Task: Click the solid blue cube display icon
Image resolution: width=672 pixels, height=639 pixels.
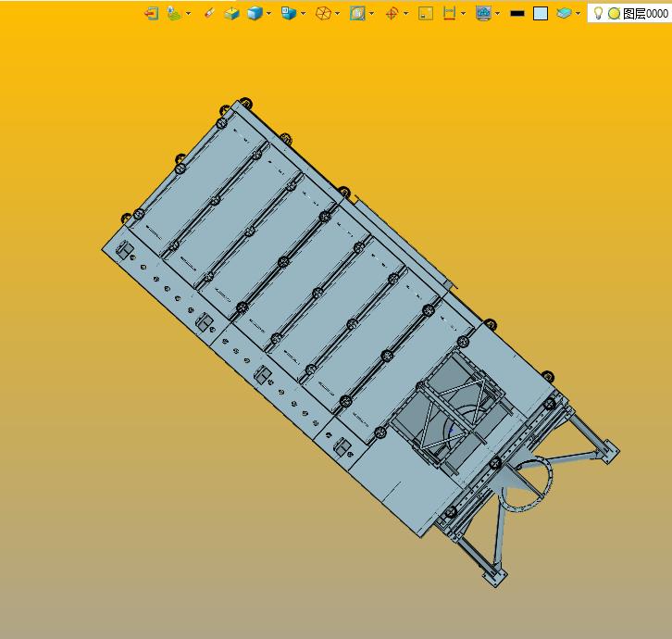Action: coord(255,14)
